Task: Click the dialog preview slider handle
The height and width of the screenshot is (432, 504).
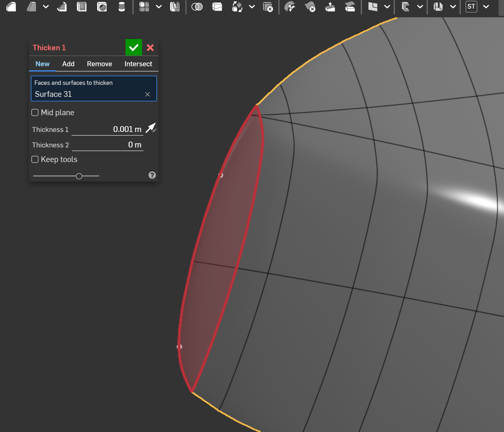Action: pyautogui.click(x=79, y=176)
